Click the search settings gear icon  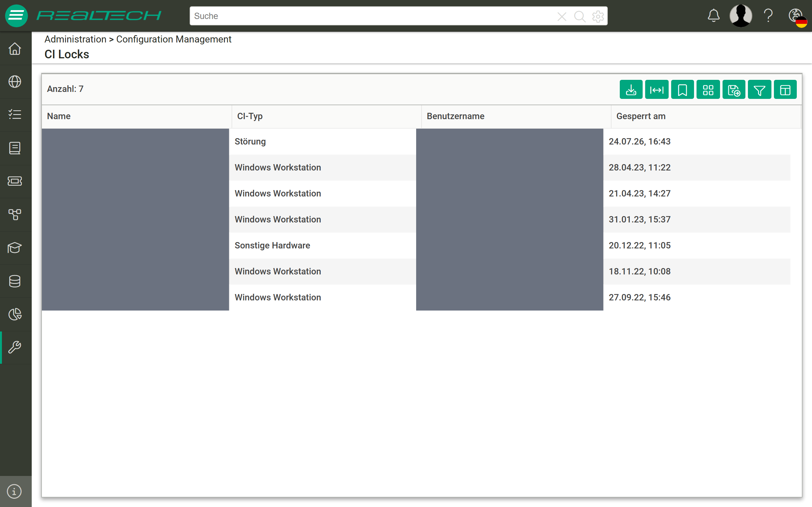click(x=598, y=16)
